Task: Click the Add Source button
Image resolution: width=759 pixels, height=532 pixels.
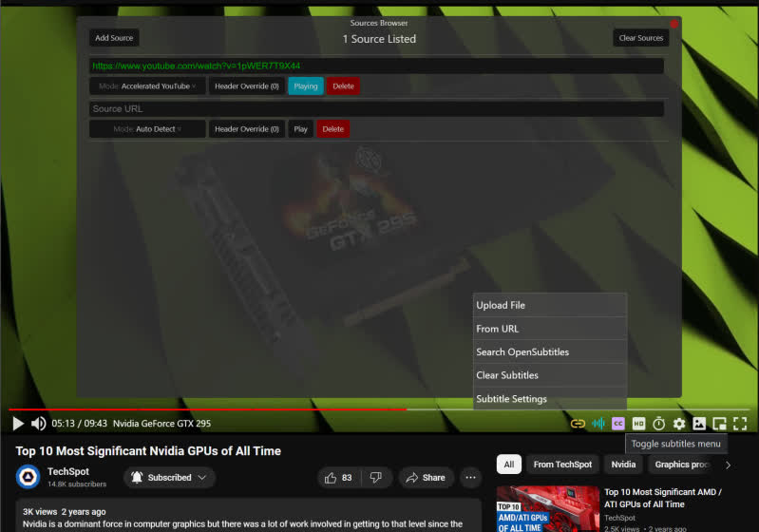Action: tap(114, 38)
